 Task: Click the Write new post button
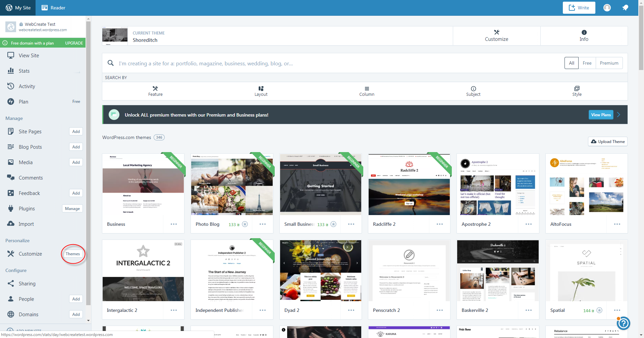coord(579,8)
